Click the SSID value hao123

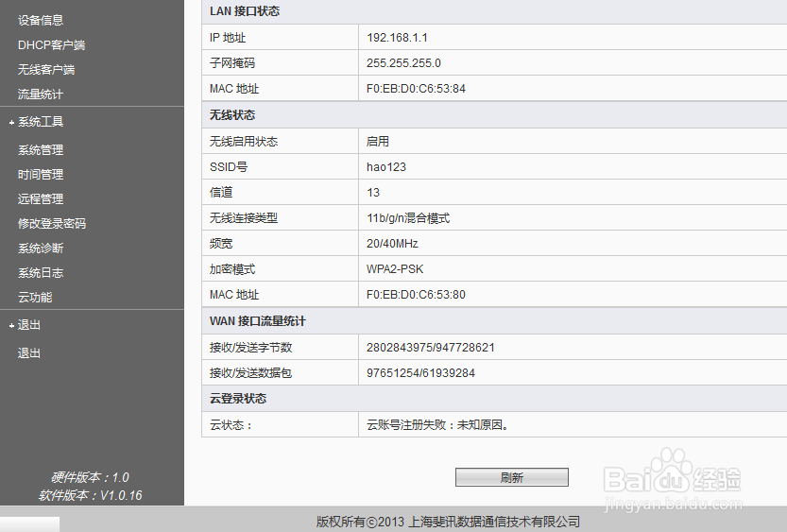[386, 167]
